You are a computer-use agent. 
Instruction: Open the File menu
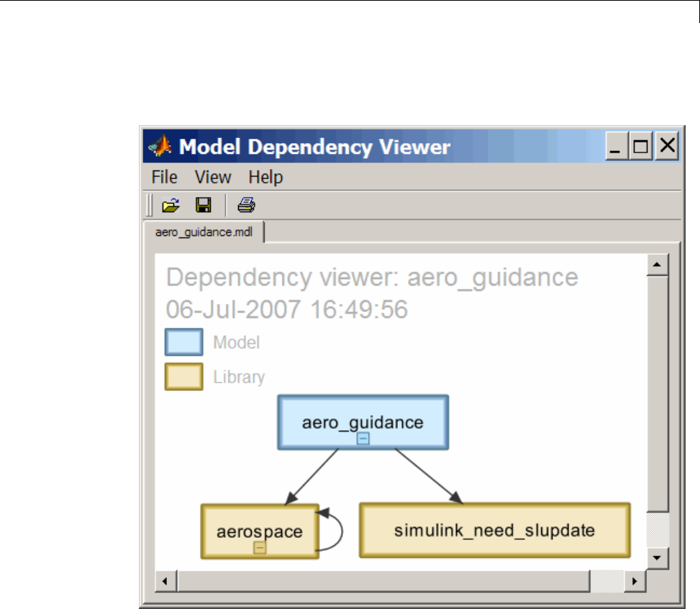click(164, 177)
